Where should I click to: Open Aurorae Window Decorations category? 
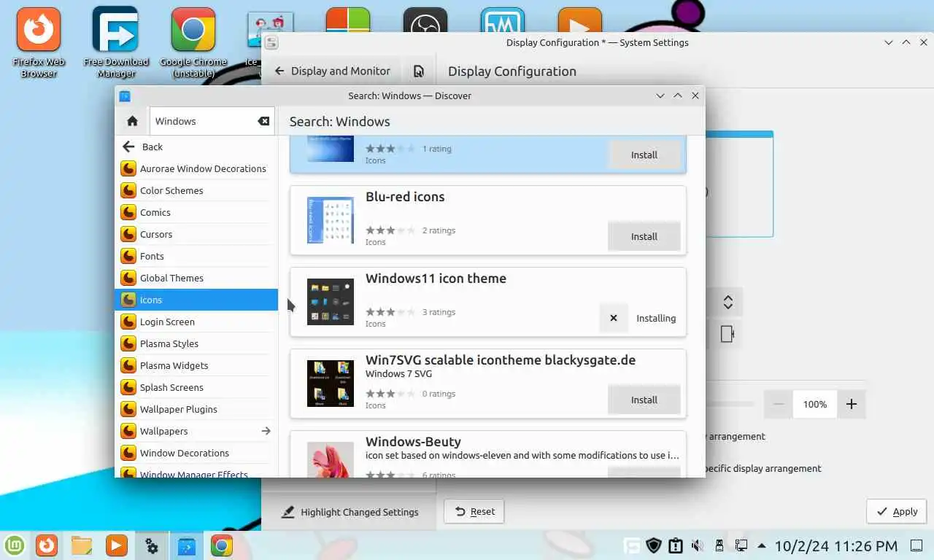pos(196,168)
